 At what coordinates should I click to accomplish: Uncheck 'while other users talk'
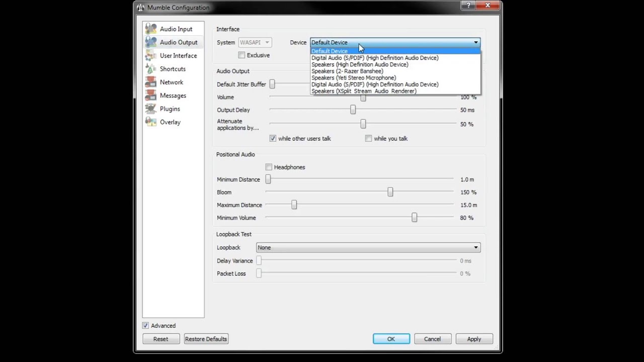(x=273, y=138)
